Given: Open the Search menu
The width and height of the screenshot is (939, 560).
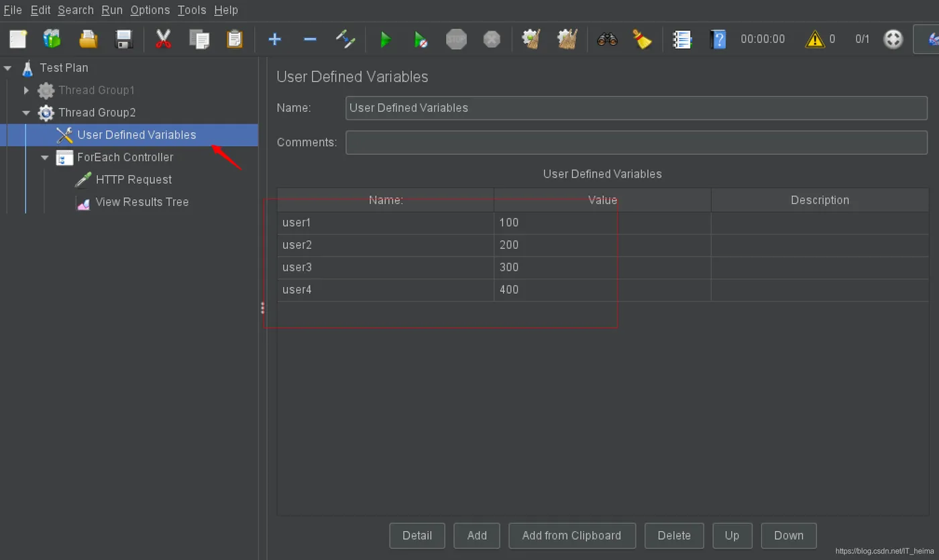Looking at the screenshot, I should 76,10.
